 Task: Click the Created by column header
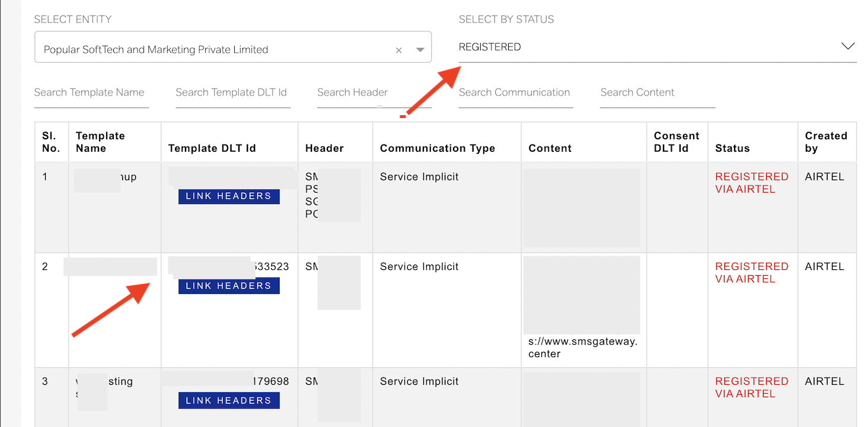tap(826, 142)
